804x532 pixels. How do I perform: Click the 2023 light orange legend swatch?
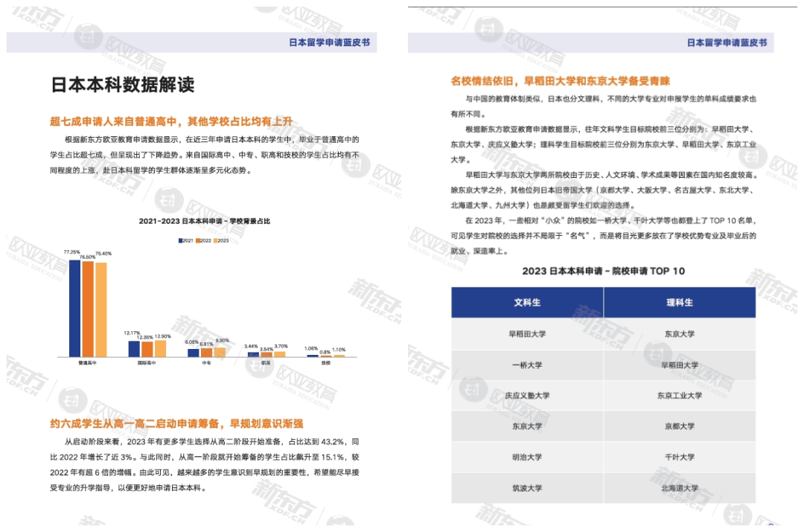coord(215,240)
